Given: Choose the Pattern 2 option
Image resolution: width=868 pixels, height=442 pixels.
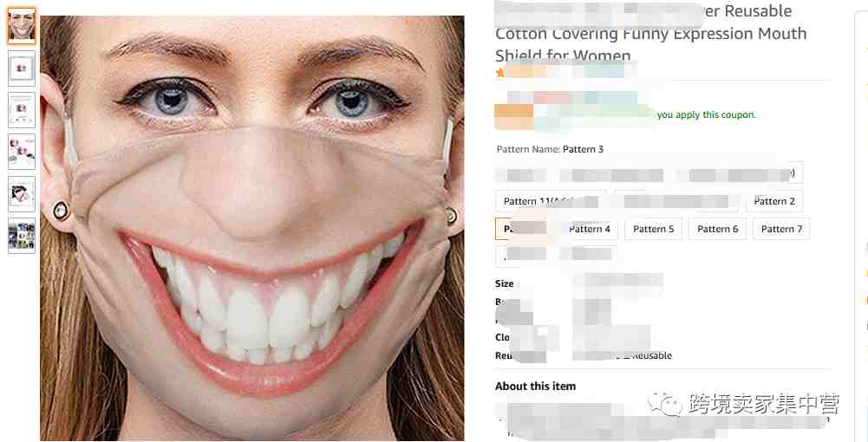Looking at the screenshot, I should (x=773, y=201).
